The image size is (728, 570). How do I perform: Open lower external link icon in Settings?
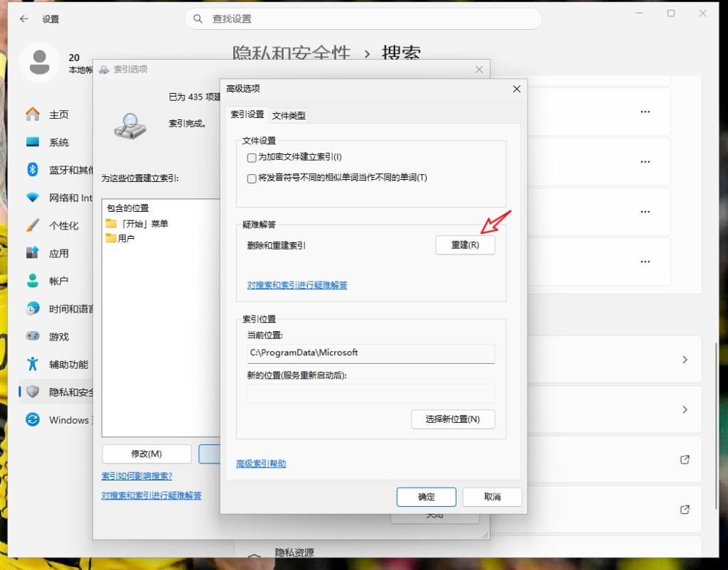click(685, 509)
